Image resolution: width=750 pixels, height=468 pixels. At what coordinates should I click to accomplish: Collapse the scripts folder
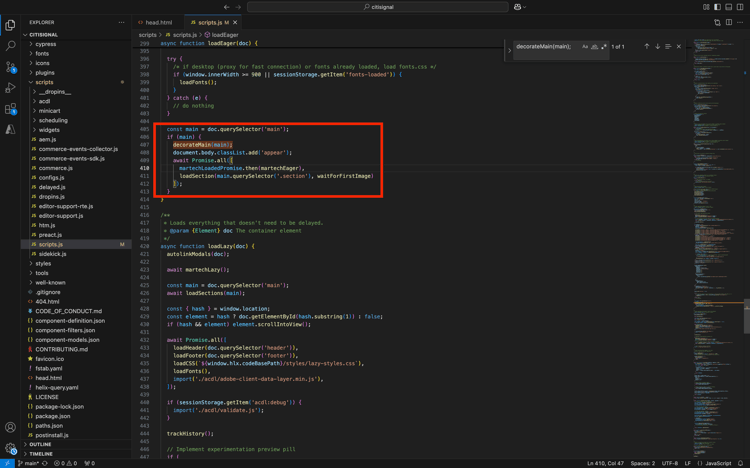pyautogui.click(x=44, y=82)
